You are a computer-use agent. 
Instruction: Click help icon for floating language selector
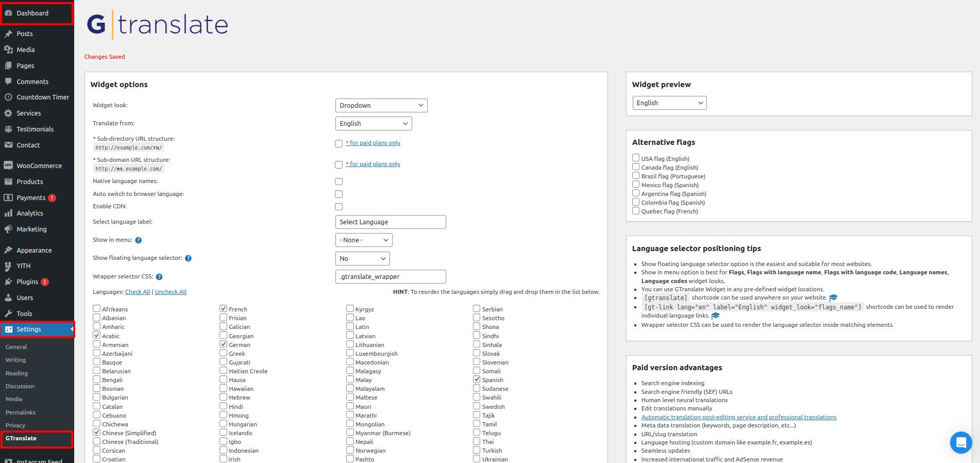click(x=189, y=258)
